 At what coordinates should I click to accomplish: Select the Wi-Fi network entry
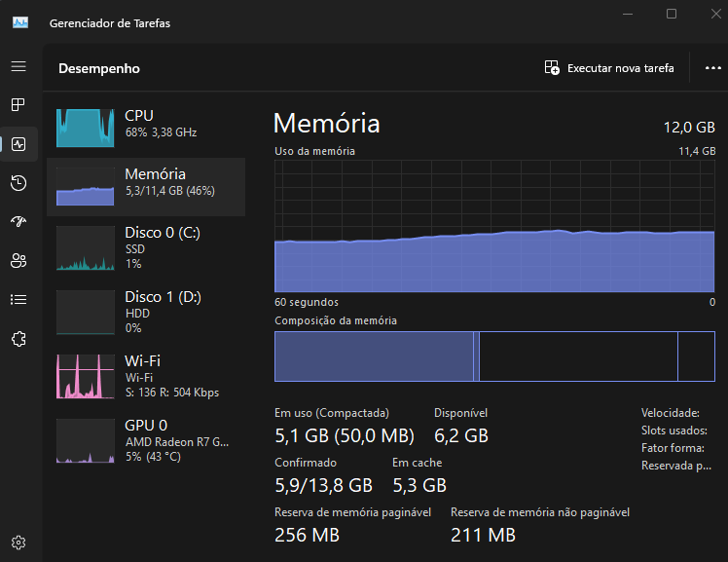pyautogui.click(x=146, y=376)
